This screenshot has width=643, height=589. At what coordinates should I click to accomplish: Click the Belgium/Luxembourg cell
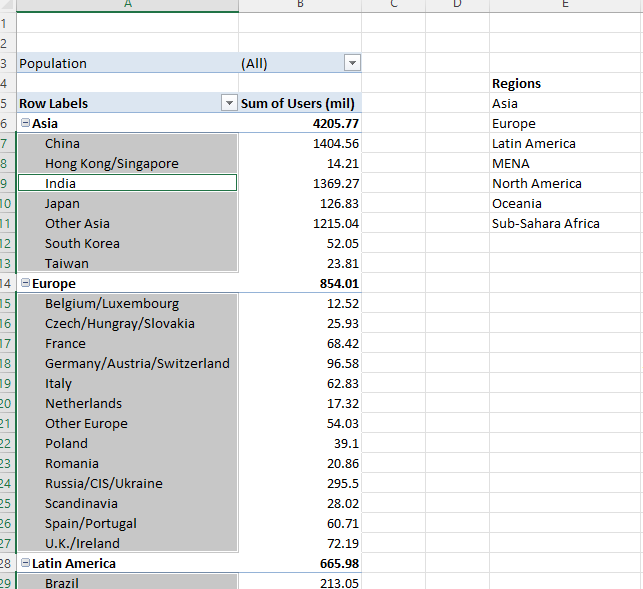[x=128, y=303]
